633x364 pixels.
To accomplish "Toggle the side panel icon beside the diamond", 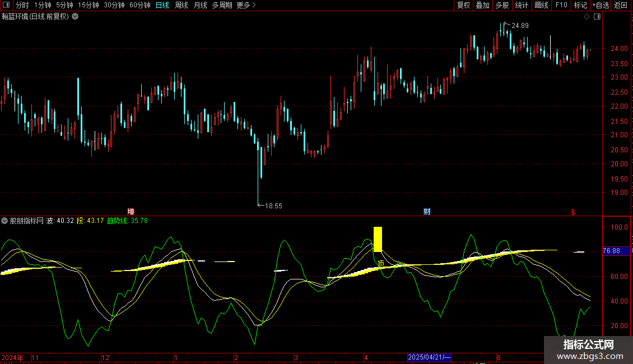I will (597, 17).
